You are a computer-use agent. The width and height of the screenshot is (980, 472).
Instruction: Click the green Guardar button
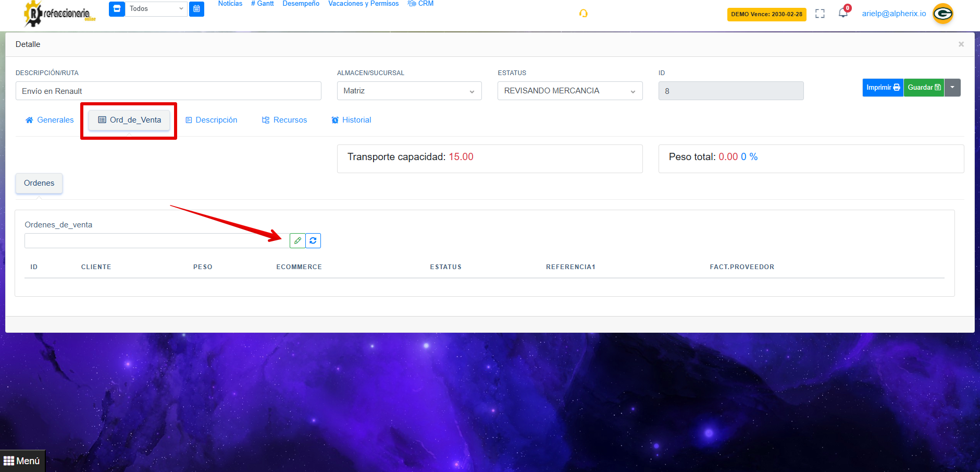pyautogui.click(x=924, y=88)
